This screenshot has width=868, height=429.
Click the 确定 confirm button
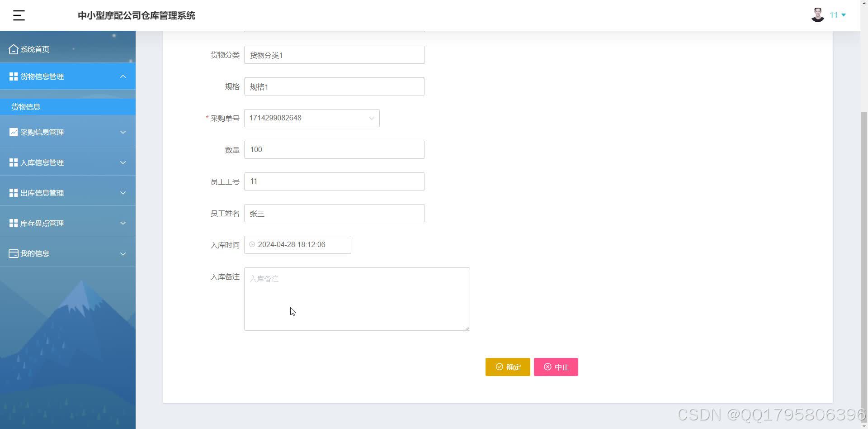pos(508,367)
